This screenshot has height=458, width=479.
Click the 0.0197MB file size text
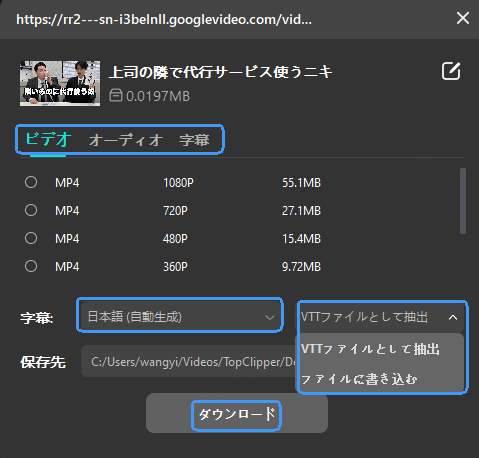click(158, 96)
